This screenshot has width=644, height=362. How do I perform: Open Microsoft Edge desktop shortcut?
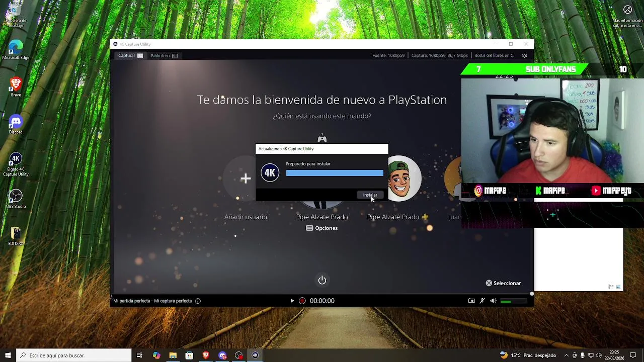coord(16,49)
